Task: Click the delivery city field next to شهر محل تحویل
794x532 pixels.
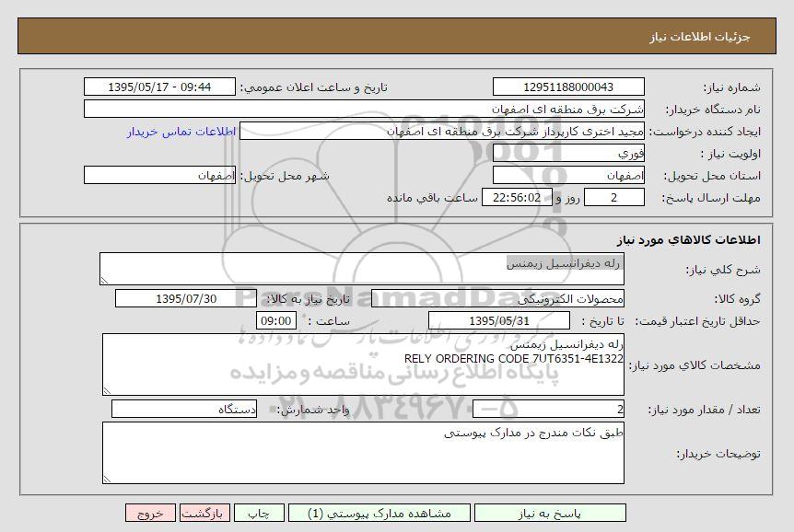Action: coord(159,175)
